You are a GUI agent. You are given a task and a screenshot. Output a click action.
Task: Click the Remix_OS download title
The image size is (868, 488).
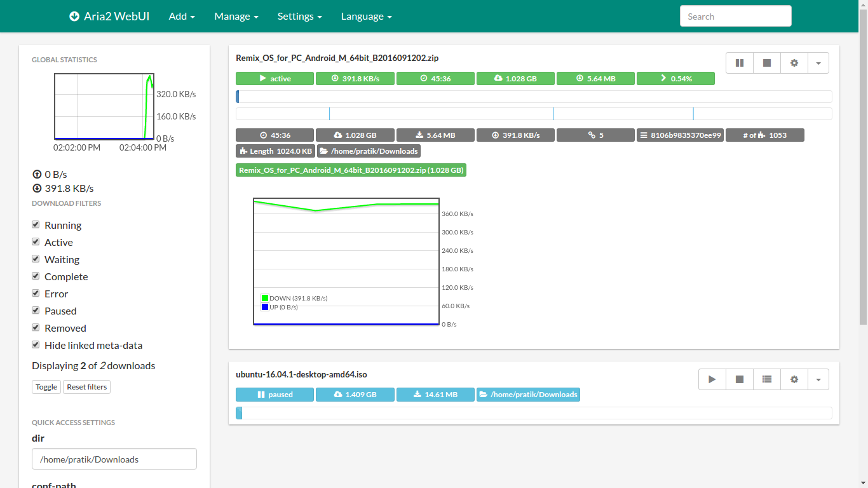337,58
